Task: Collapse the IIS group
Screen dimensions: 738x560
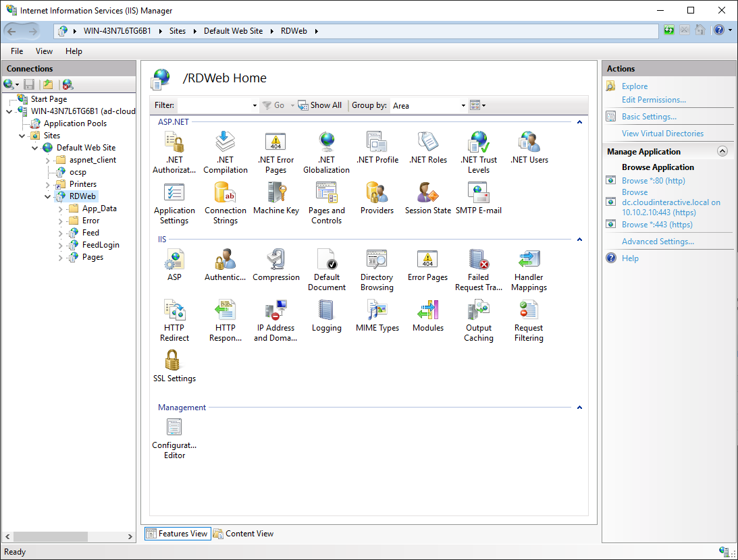Action: point(579,240)
